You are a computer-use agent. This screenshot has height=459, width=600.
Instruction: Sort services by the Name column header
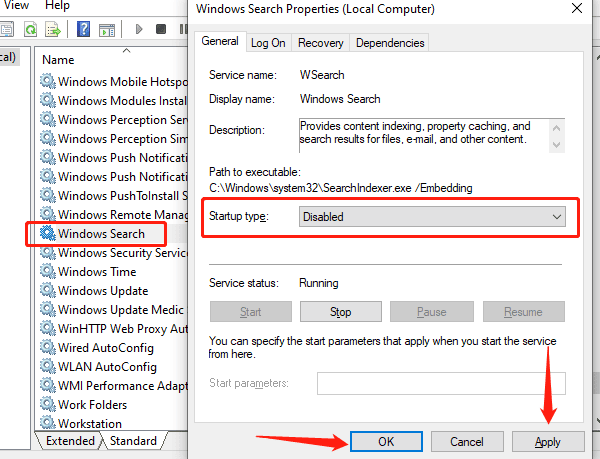[58, 60]
